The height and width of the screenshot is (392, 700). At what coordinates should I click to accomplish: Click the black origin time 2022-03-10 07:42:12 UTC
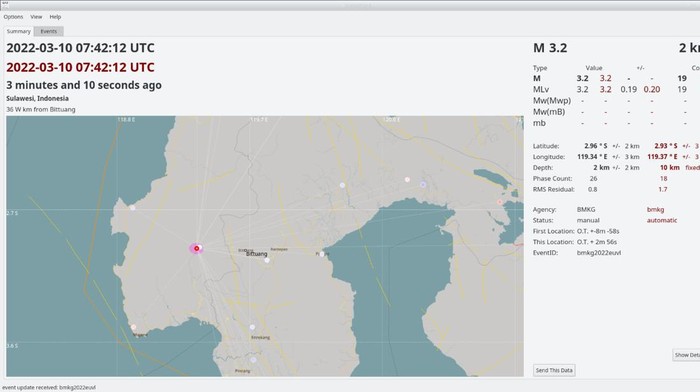click(x=80, y=48)
